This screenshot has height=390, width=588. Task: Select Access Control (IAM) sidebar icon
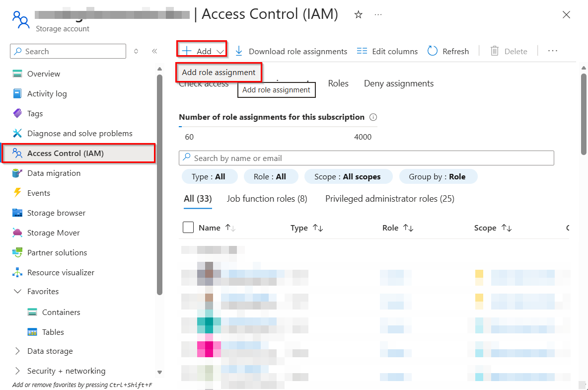(17, 153)
